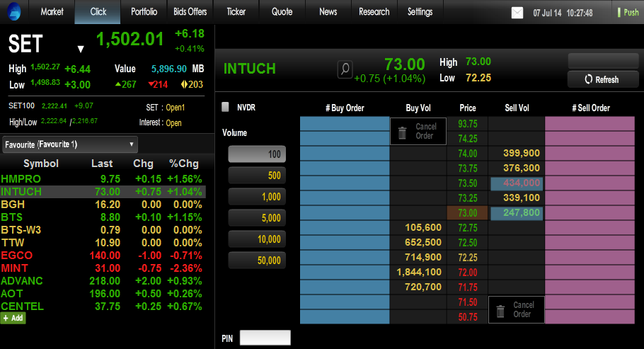Click price 73.25 in order ladder

point(467,198)
